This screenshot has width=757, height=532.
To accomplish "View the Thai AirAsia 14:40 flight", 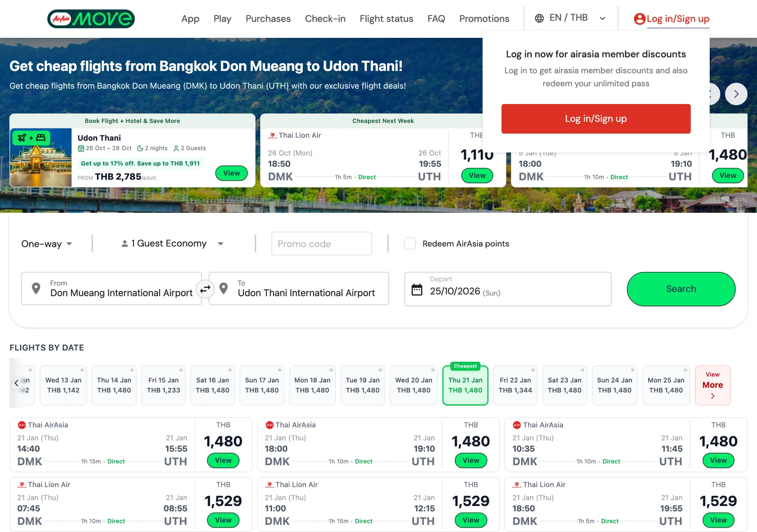I will tap(223, 461).
